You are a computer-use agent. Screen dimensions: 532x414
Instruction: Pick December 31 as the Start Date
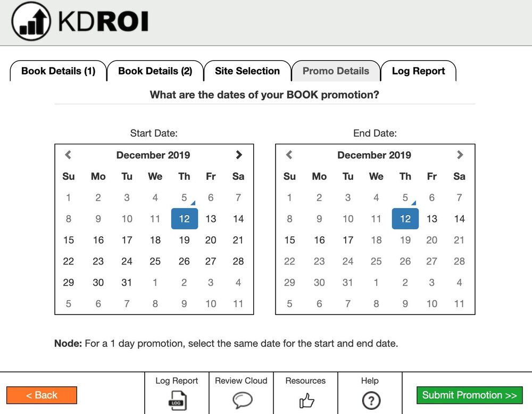click(127, 283)
